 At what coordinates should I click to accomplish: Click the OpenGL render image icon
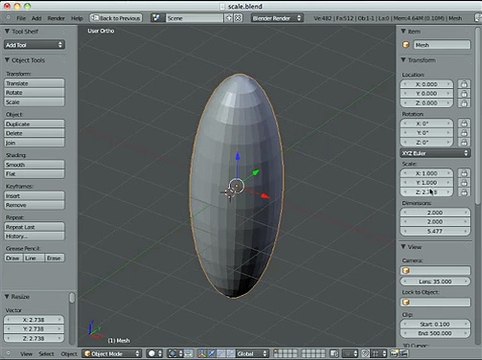click(395, 353)
